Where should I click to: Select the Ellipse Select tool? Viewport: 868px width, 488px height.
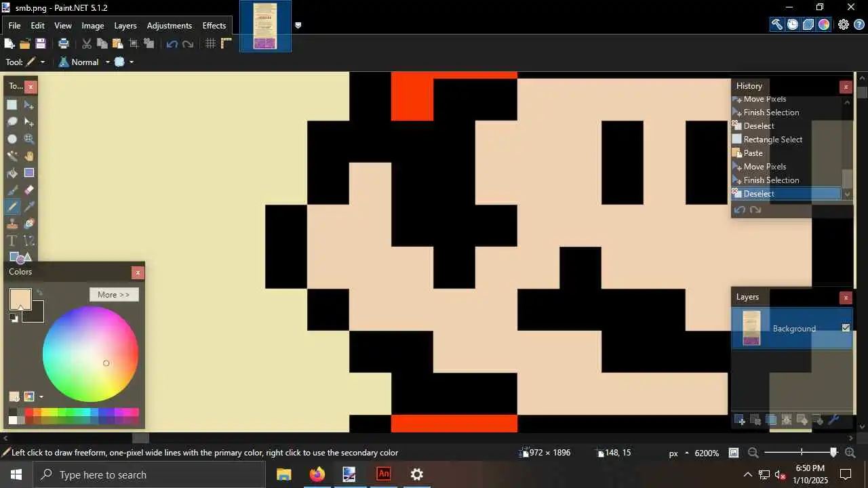12,138
